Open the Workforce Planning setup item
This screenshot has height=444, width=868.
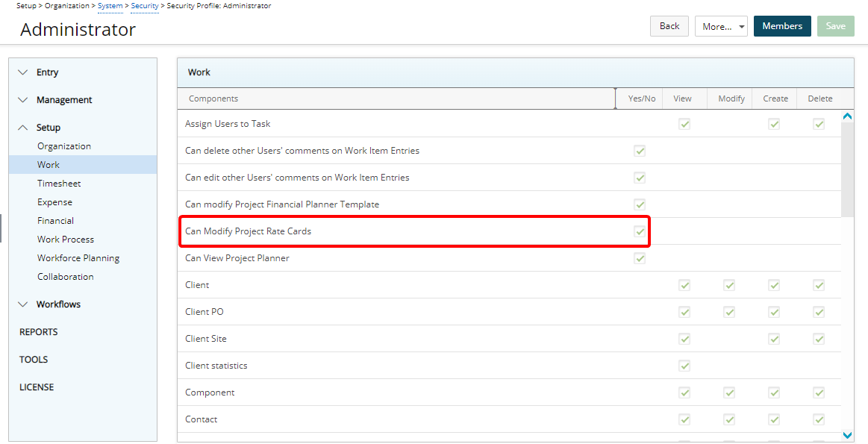[78, 258]
